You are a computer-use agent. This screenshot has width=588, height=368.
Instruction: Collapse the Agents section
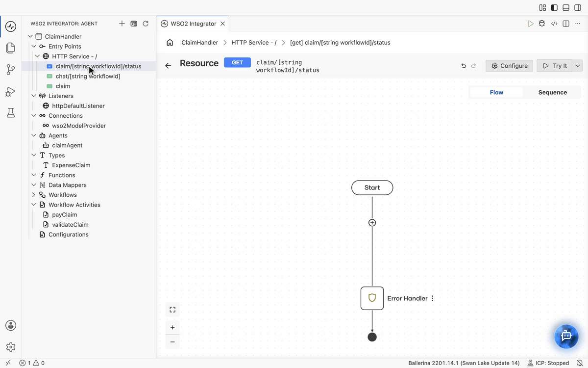tap(34, 135)
